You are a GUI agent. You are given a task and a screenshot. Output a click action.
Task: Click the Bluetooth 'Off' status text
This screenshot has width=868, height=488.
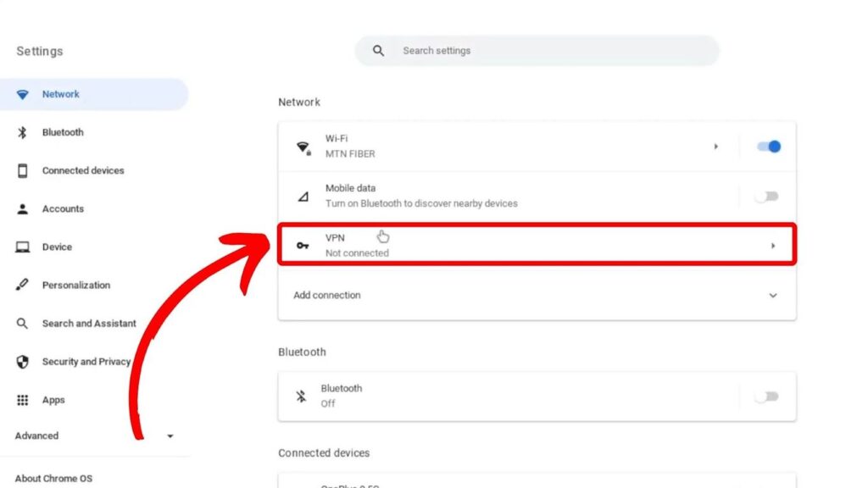(328, 403)
